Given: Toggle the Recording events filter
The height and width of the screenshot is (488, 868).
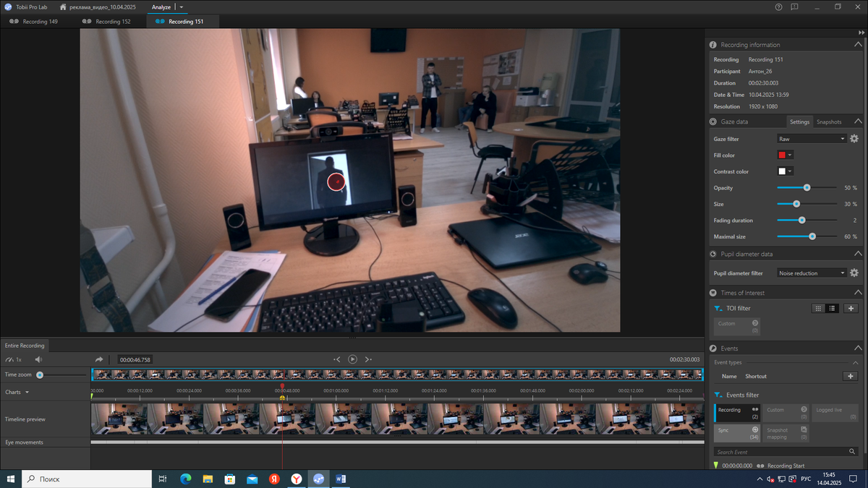Looking at the screenshot, I should (737, 414).
